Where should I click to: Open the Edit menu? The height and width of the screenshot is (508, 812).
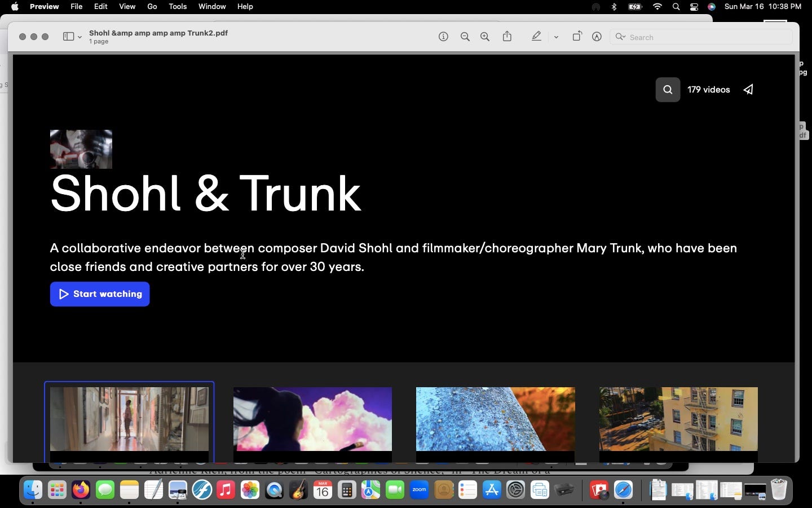[101, 7]
